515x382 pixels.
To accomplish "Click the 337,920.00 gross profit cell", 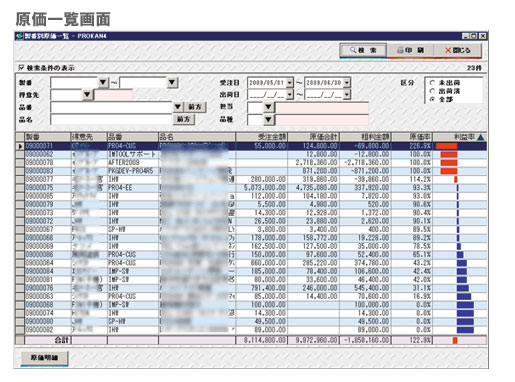I will (x=365, y=188).
